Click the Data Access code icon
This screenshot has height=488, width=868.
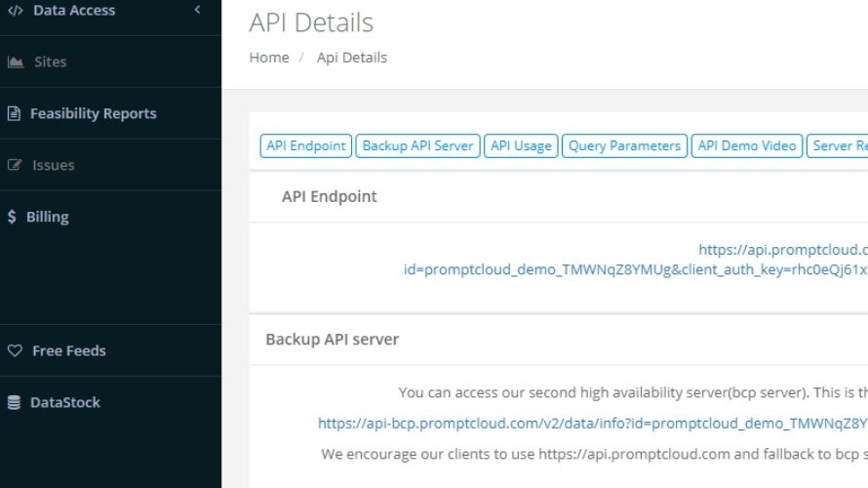coord(15,10)
